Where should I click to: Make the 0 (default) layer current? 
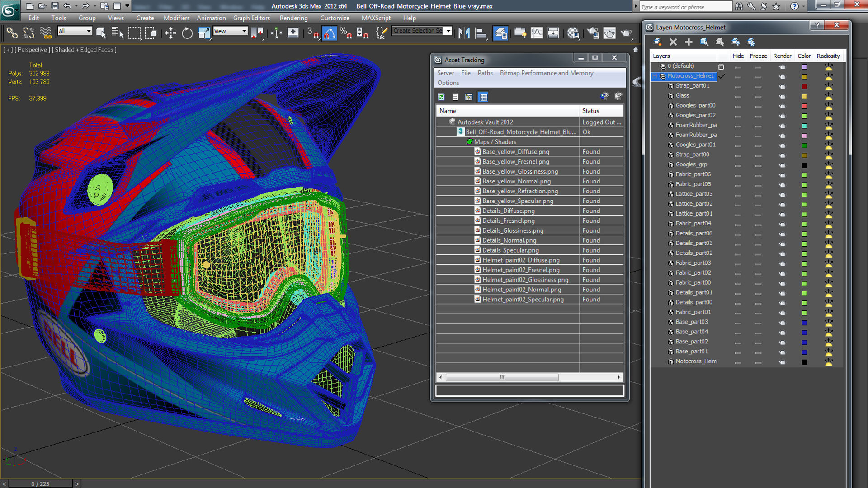point(721,67)
